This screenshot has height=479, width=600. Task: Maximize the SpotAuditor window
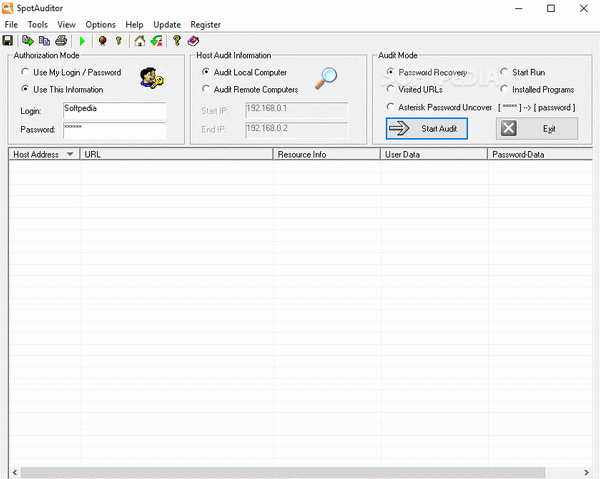551,8
